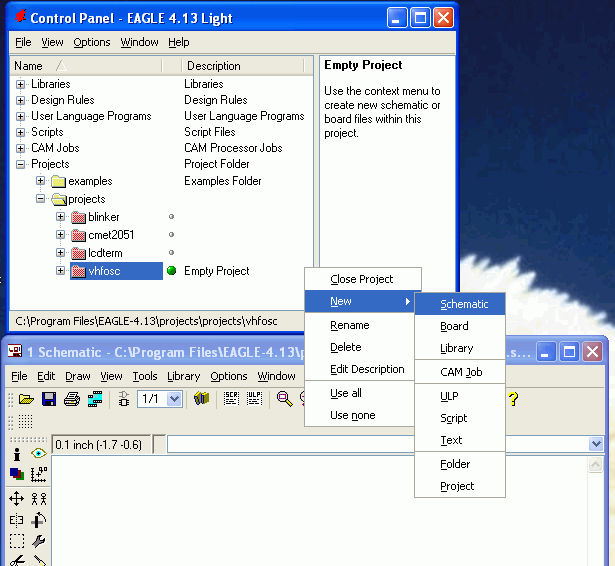Sort by the Name column header
This screenshot has height=566, width=615.
(86, 66)
